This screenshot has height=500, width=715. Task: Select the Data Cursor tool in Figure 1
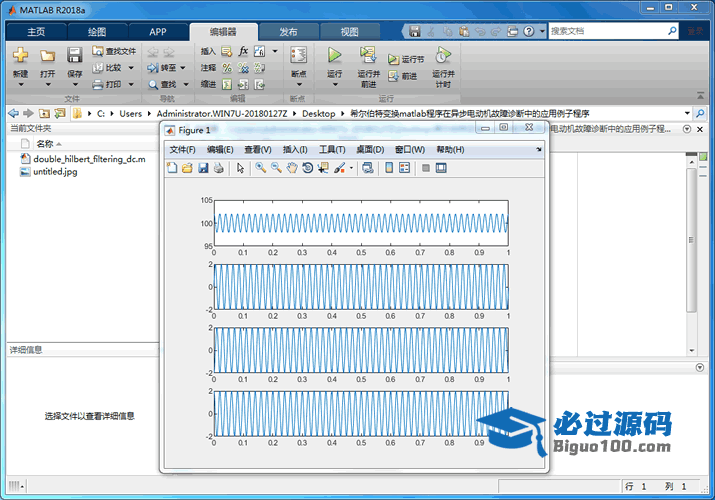(x=323, y=168)
